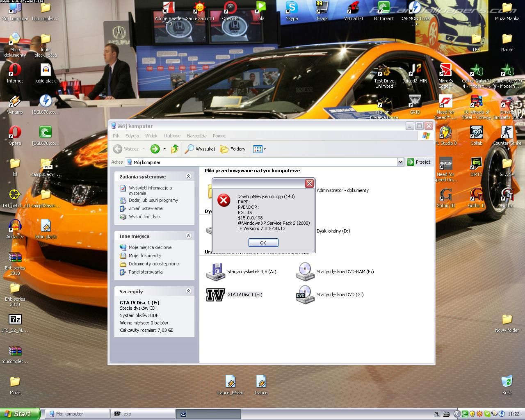This screenshot has height=420, width=525.
Task: Select the DVD drive (G:) icon
Action: click(x=305, y=294)
